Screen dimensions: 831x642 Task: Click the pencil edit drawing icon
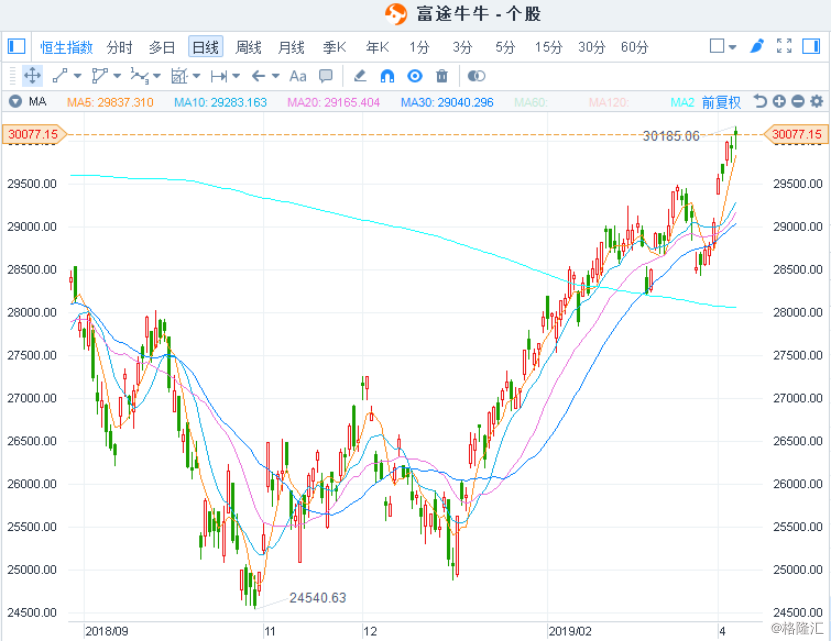[360, 76]
